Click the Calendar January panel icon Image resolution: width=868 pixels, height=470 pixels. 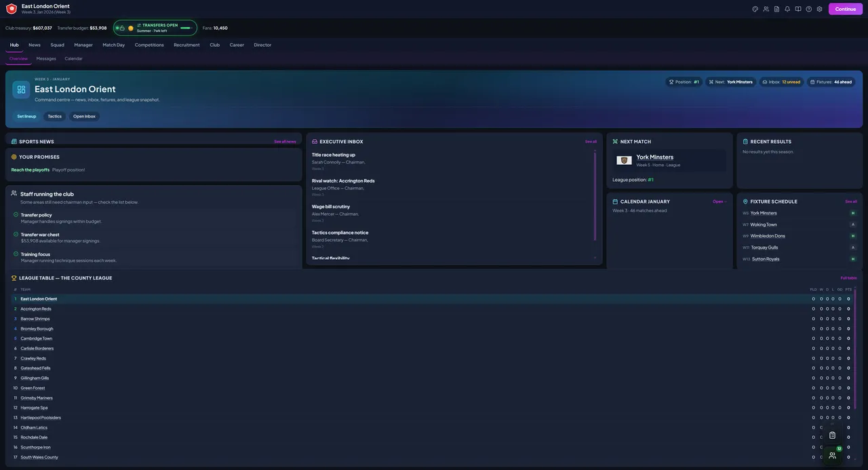click(x=615, y=201)
